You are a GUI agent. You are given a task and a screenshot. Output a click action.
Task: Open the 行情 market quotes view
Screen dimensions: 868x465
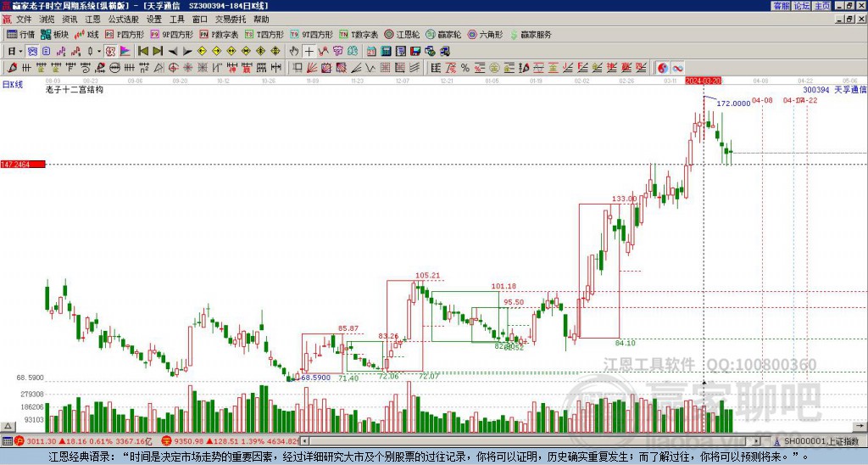[21, 34]
